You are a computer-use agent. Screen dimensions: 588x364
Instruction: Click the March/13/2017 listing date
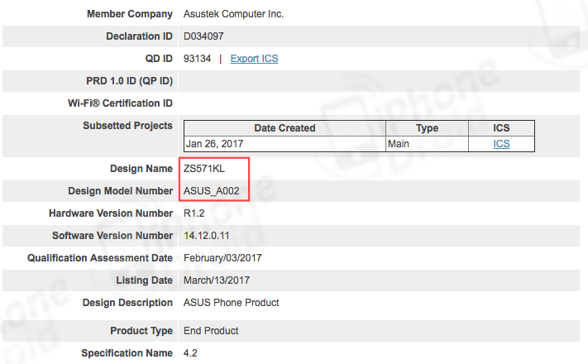(x=218, y=280)
